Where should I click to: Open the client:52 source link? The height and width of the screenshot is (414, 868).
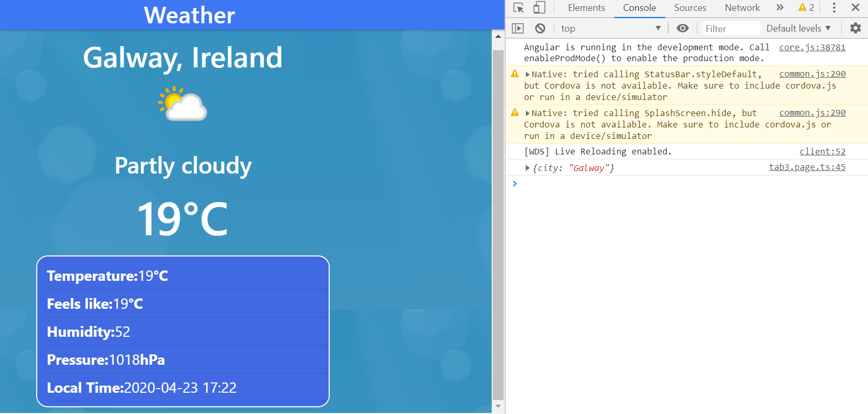point(822,151)
